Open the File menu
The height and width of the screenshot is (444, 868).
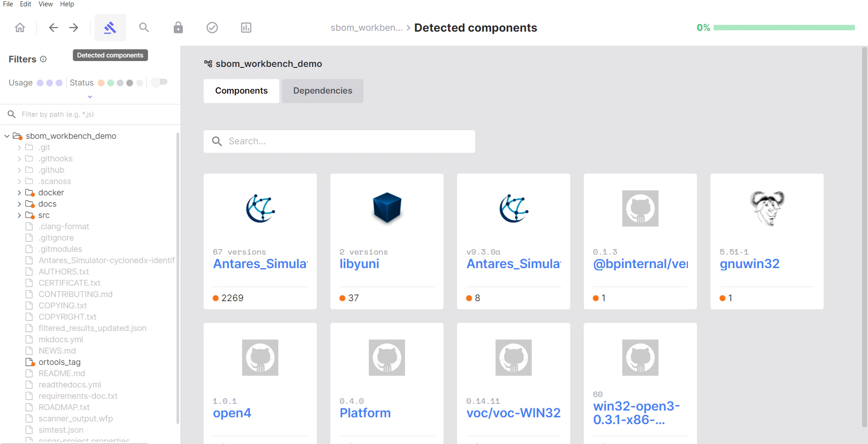pos(7,4)
